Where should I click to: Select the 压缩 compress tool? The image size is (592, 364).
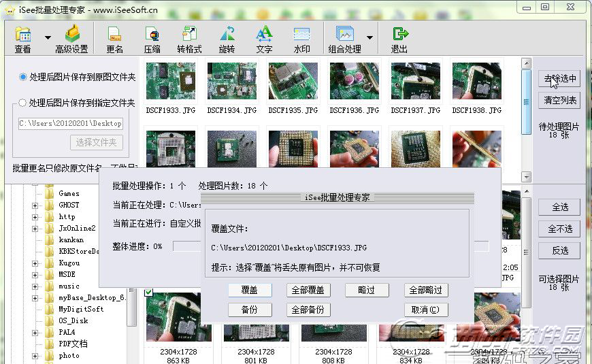coord(152,39)
